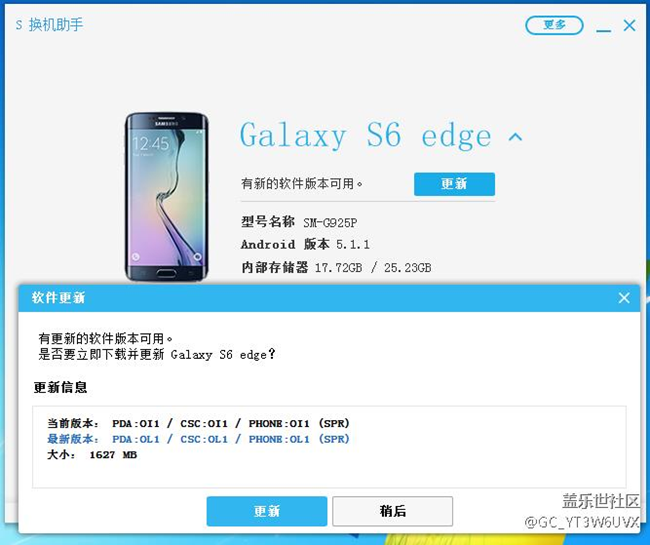Click the 软件更新 dialog title bar
This screenshot has width=650, height=545.
tap(329, 298)
